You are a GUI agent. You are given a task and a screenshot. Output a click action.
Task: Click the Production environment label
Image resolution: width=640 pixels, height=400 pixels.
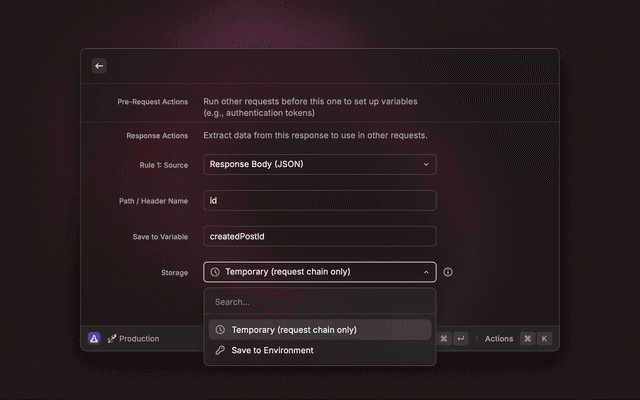click(x=139, y=339)
